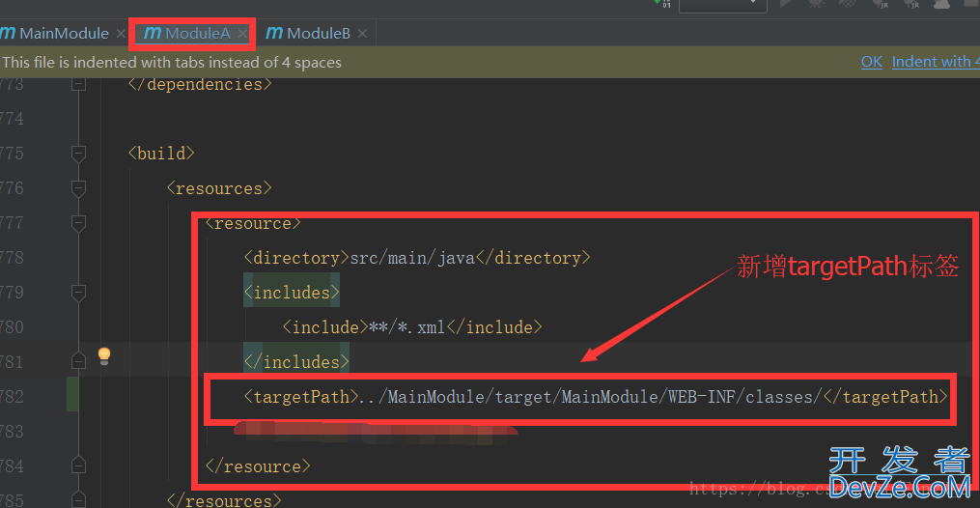Click the light bulb intention icon
This screenshot has height=508, width=980.
104,356
